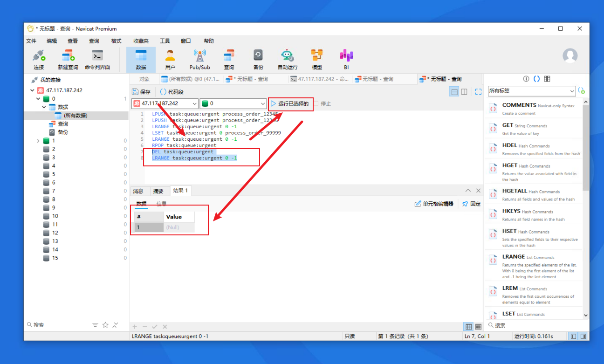Viewport: 604px width, 364px height.
Task: Switch to the 对象 objects tab
Action: 144,79
